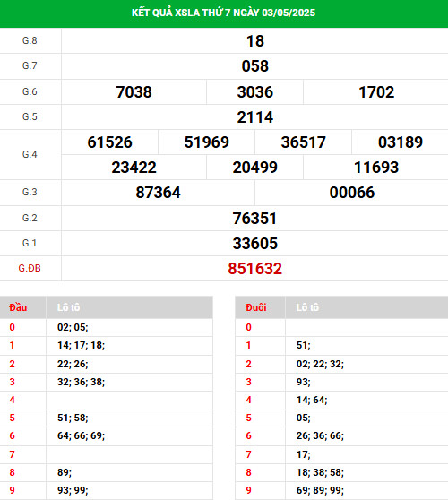Click the green XSLA results header title
The image size is (448, 500).
(x=223, y=13)
